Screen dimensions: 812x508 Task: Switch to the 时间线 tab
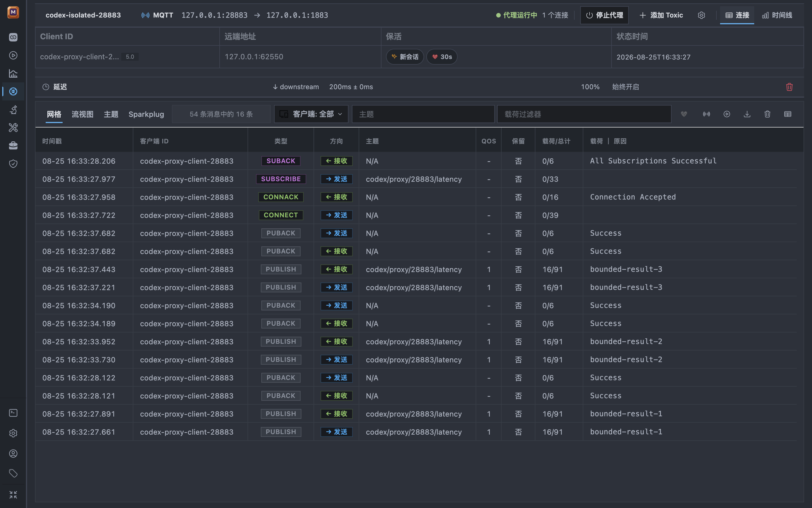pos(777,15)
